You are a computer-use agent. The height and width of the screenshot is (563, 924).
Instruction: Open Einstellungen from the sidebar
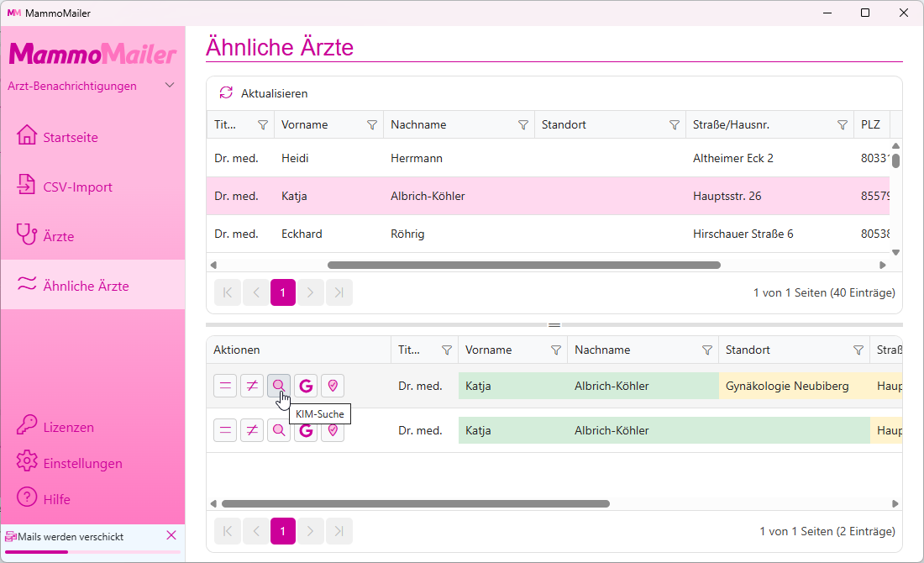tap(92, 463)
